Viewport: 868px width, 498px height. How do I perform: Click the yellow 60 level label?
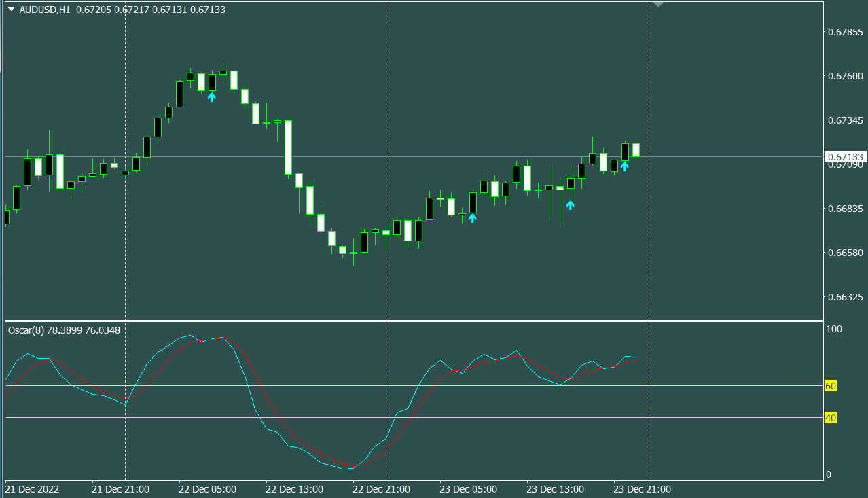[830, 386]
